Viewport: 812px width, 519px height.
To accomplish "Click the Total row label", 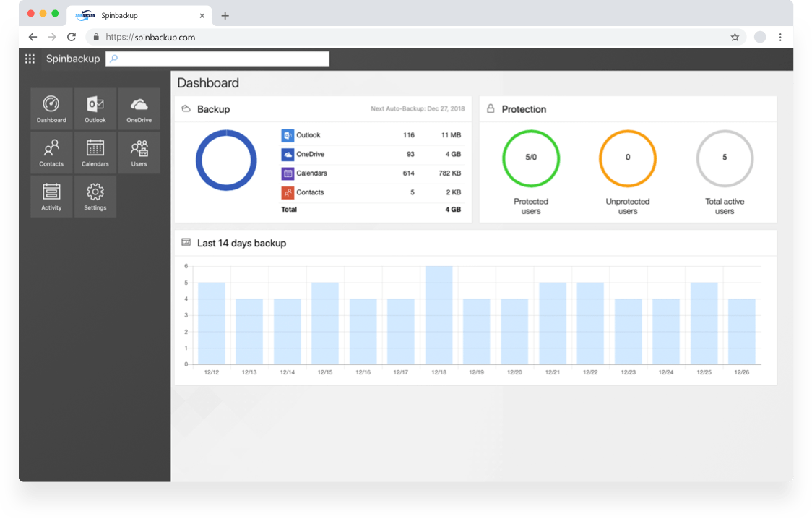I will 289,210.
